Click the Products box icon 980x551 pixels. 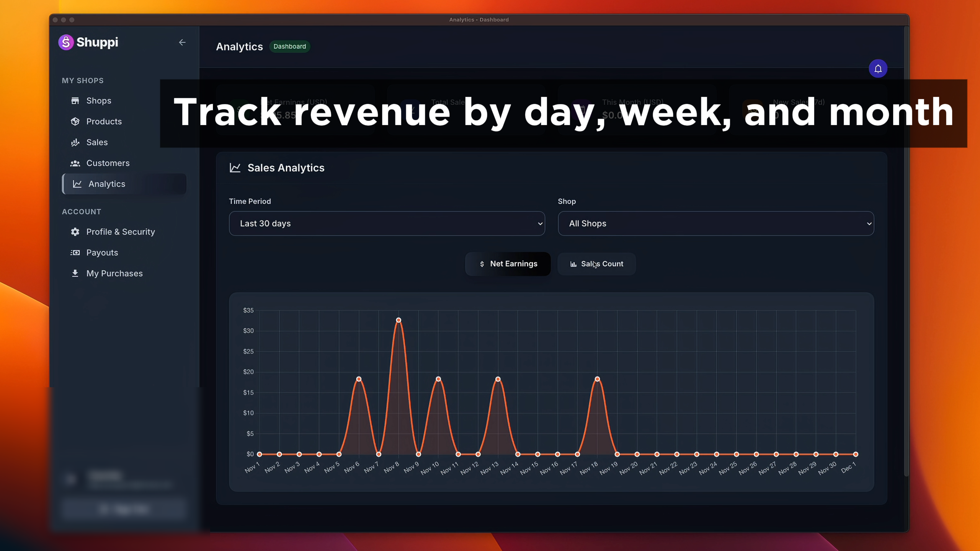pyautogui.click(x=75, y=121)
